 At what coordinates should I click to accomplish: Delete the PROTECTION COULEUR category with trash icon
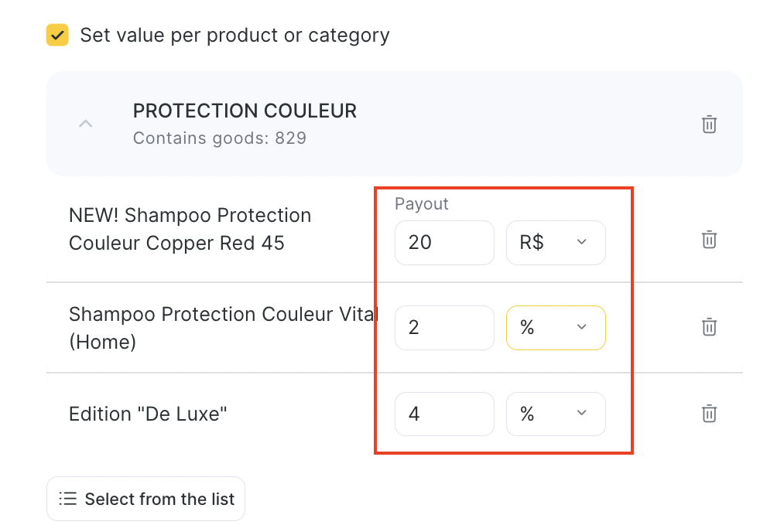coord(709,124)
